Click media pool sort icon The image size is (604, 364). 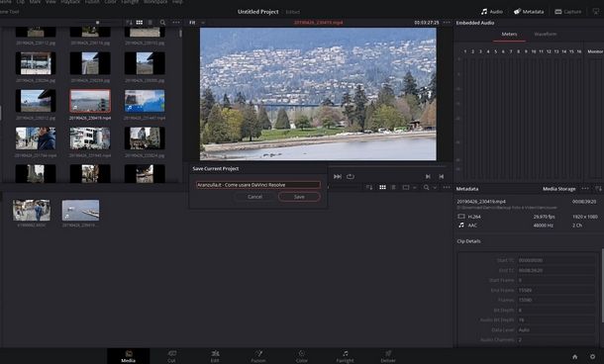[x=369, y=187]
